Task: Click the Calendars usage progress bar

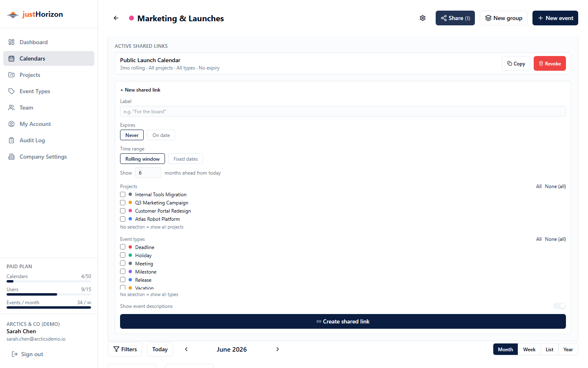Action: point(49,281)
